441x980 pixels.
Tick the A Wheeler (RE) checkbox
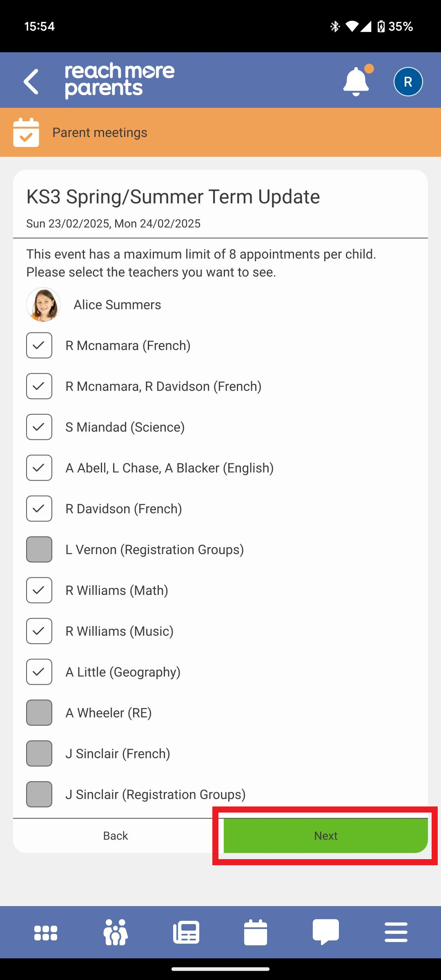[x=39, y=713]
